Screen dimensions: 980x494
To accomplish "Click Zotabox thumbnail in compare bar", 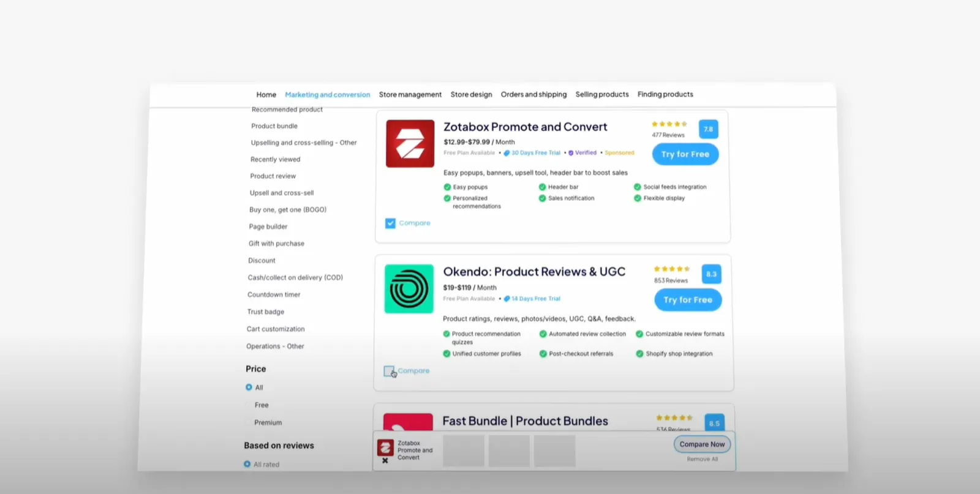I will pyautogui.click(x=385, y=447).
